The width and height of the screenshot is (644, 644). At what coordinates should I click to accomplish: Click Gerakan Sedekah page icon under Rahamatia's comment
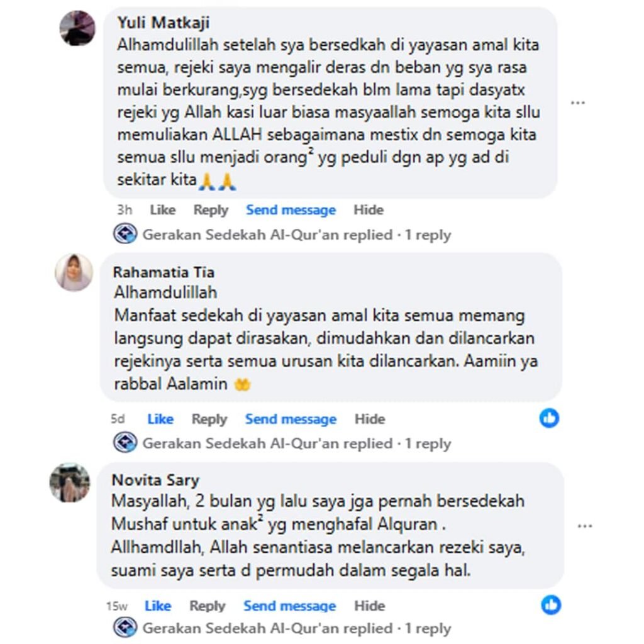point(125,442)
